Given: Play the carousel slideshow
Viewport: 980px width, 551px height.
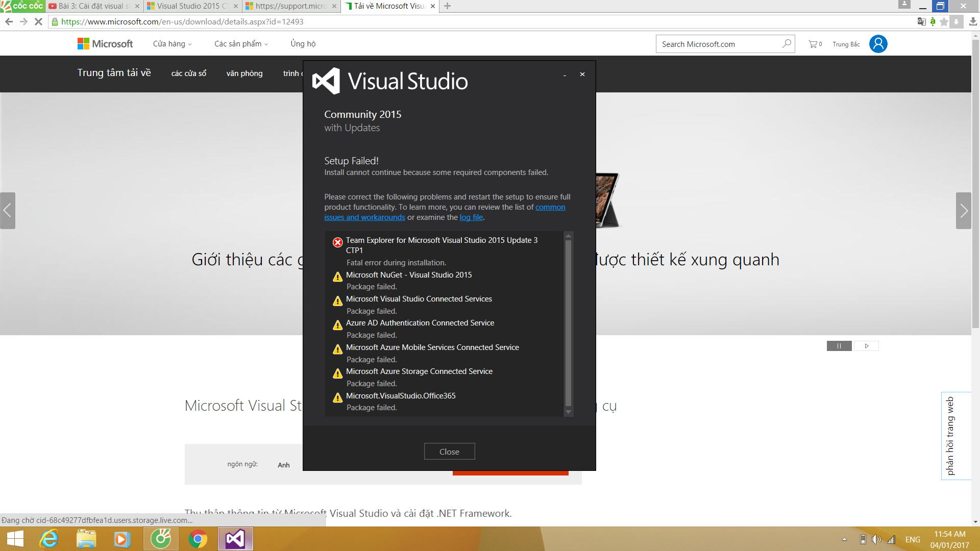Looking at the screenshot, I should click(x=866, y=346).
